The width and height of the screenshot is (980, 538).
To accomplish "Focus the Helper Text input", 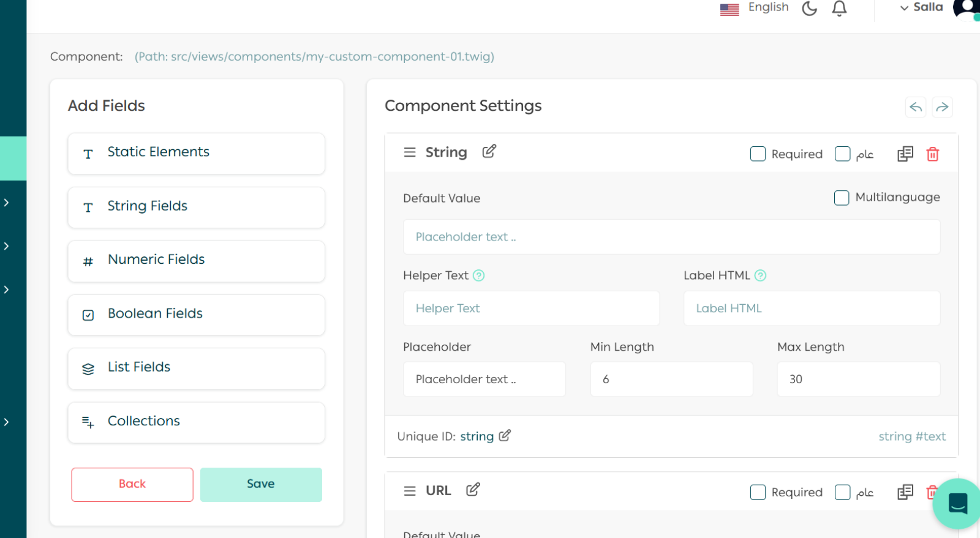I will point(531,308).
